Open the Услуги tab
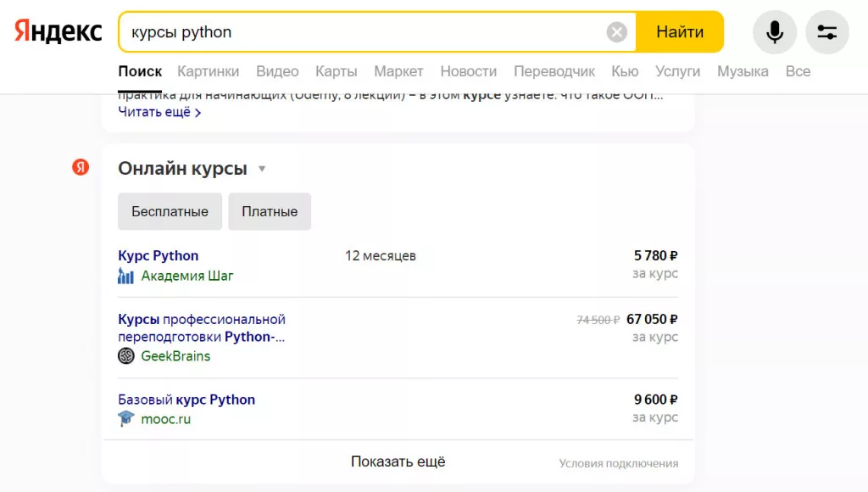The width and height of the screenshot is (868, 492). tap(677, 71)
